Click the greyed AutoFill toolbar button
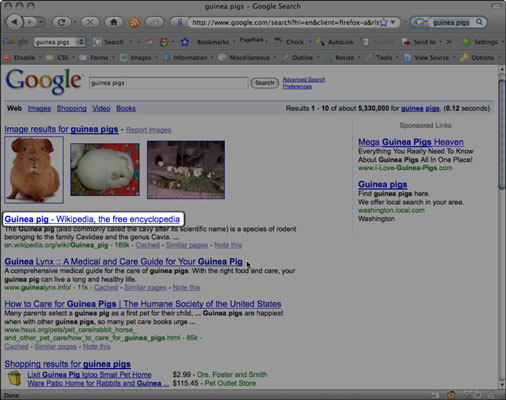The image size is (506, 400). 378,42
